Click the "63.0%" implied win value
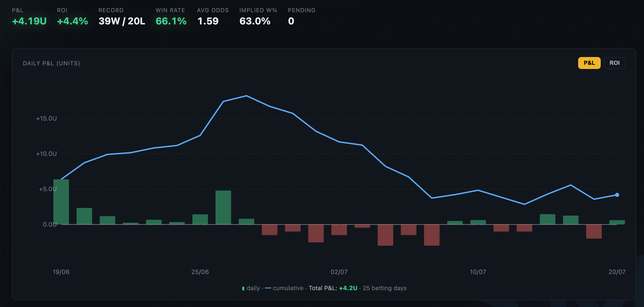Screen dimensions: 644x307 click(255, 21)
